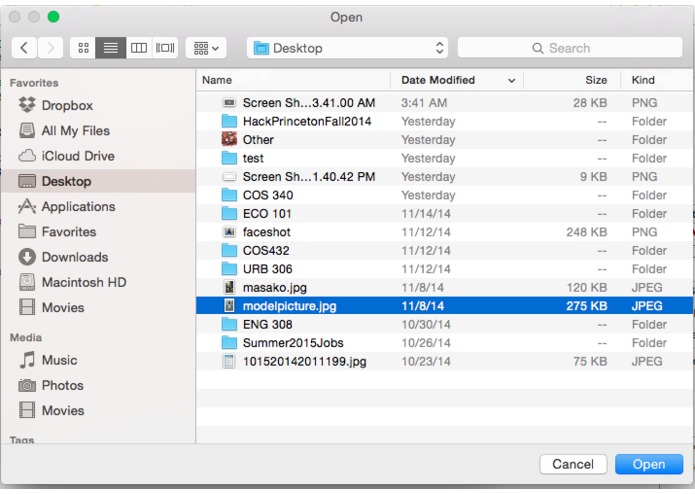Viewport: 695px width, 494px height.
Task: Select the Other folder
Action: (445, 140)
